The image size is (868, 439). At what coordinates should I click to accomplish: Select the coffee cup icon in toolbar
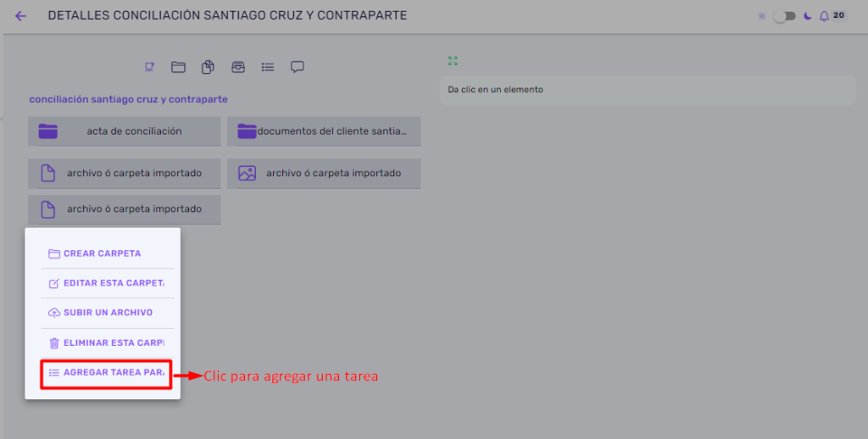[149, 67]
